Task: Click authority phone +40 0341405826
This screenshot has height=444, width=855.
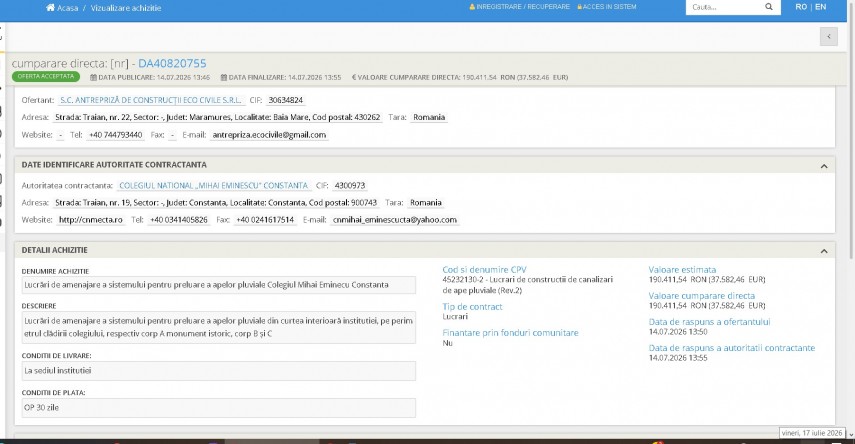Action: coord(179,220)
